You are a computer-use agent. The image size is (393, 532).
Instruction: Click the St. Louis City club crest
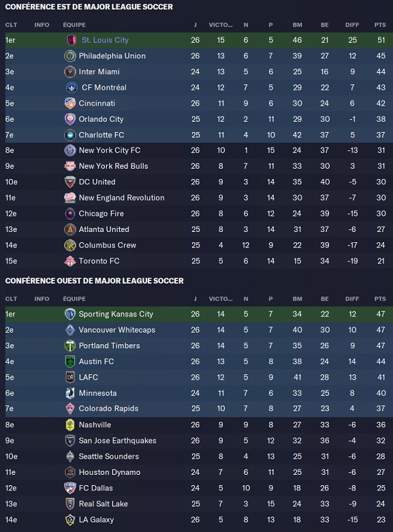coord(72,40)
